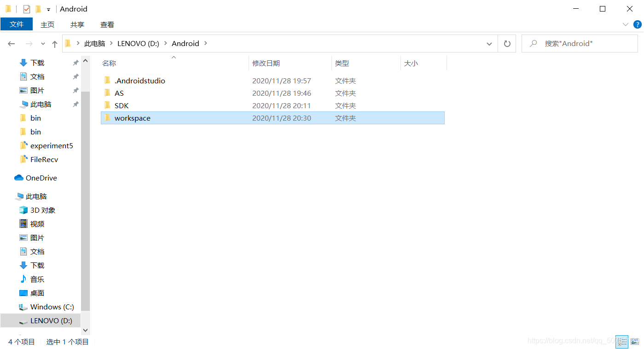Go up one level with up arrow

pyautogui.click(x=55, y=44)
